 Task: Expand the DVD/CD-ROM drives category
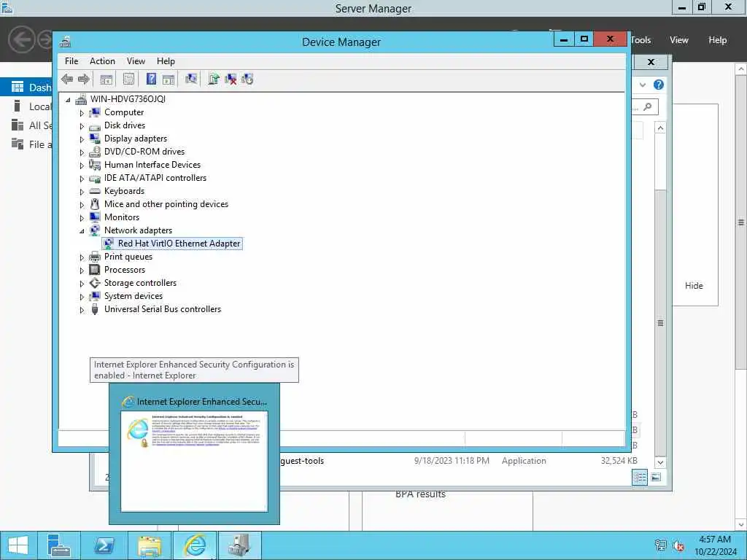[82, 152]
